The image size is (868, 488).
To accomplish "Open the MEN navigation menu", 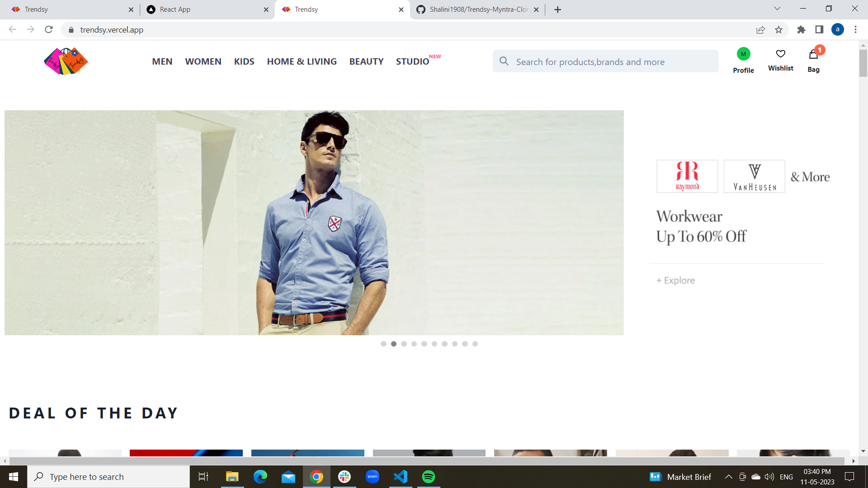I will click(x=162, y=61).
